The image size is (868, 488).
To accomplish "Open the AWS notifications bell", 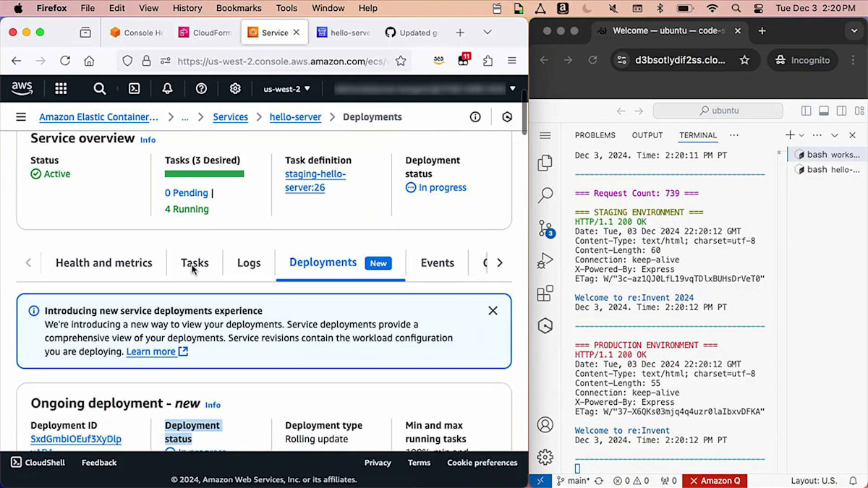I will [168, 88].
